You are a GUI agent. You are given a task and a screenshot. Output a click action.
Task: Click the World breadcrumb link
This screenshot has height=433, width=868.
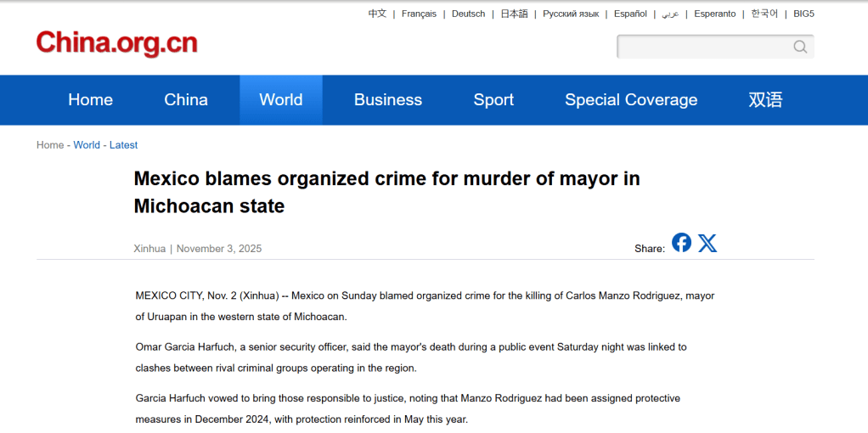coord(87,145)
